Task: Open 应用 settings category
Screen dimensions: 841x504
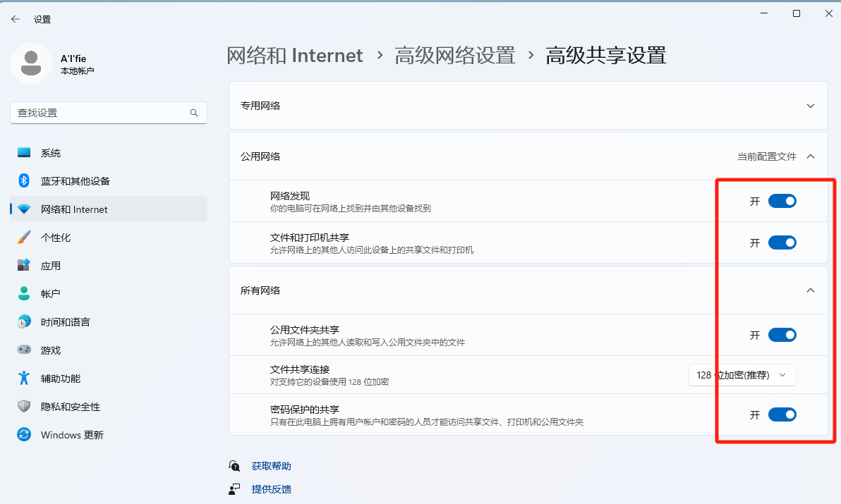Action: pyautogui.click(x=109, y=266)
